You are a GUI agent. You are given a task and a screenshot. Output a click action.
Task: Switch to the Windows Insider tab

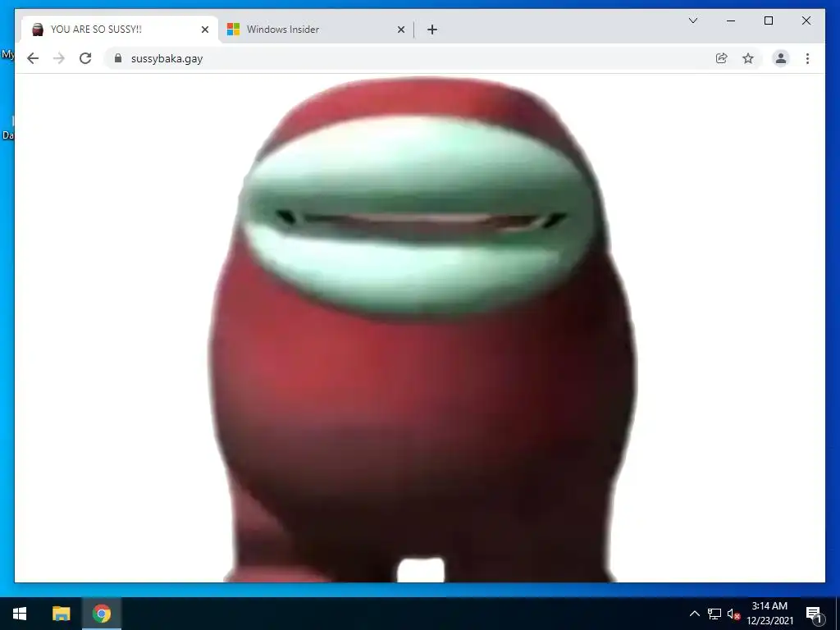(x=316, y=30)
